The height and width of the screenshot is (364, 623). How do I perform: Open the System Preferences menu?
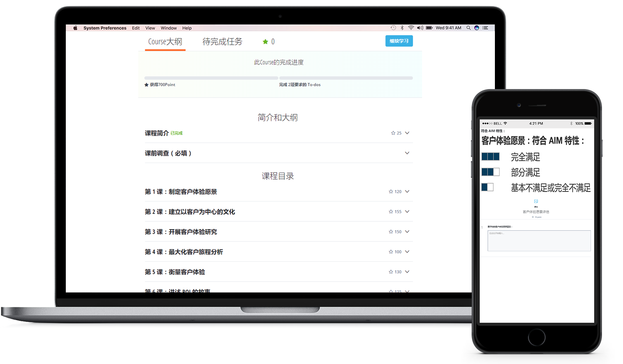click(x=105, y=28)
